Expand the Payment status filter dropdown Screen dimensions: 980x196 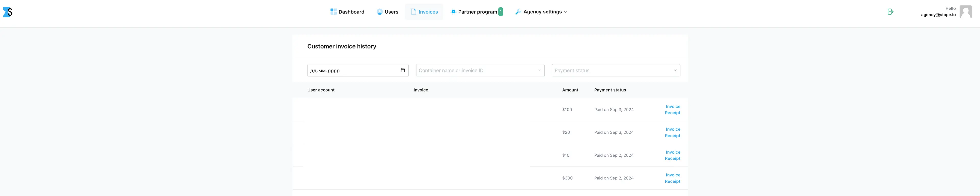pyautogui.click(x=616, y=71)
